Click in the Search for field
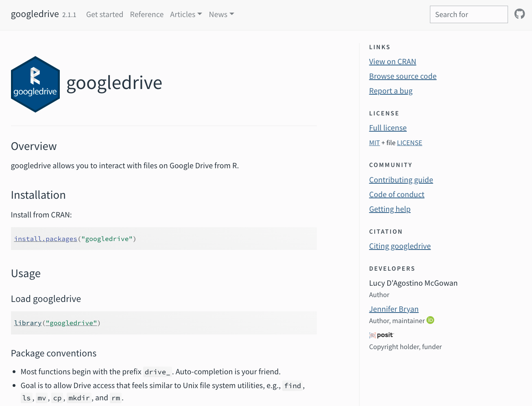The width and height of the screenshot is (532, 406). 469,15
